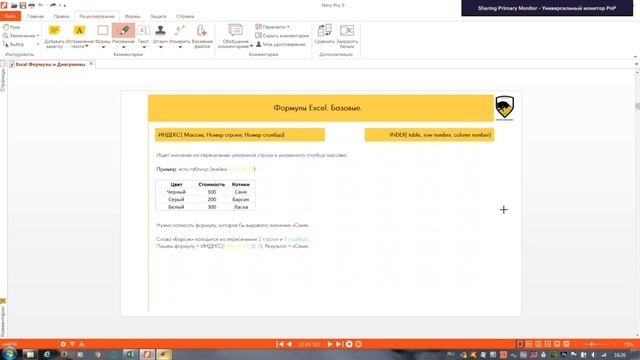Open the Комментарии side panel
This screenshot has height=360, width=640.
(3, 321)
